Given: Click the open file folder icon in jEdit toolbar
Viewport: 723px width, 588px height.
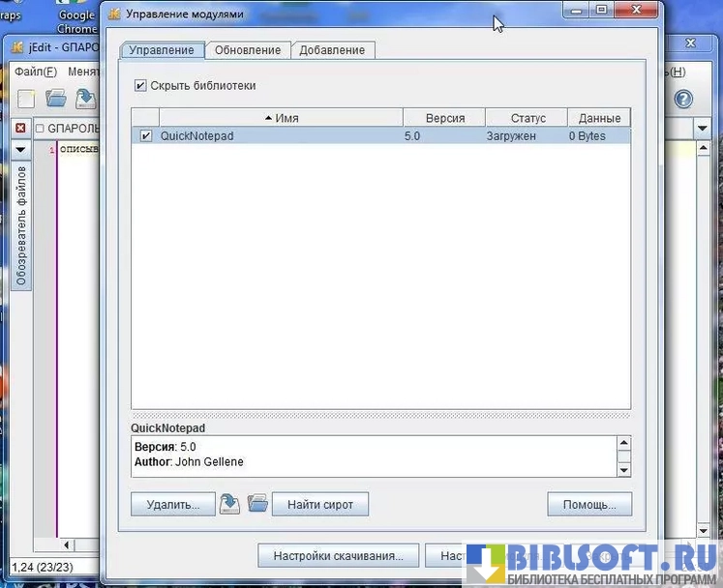Looking at the screenshot, I should [x=56, y=99].
